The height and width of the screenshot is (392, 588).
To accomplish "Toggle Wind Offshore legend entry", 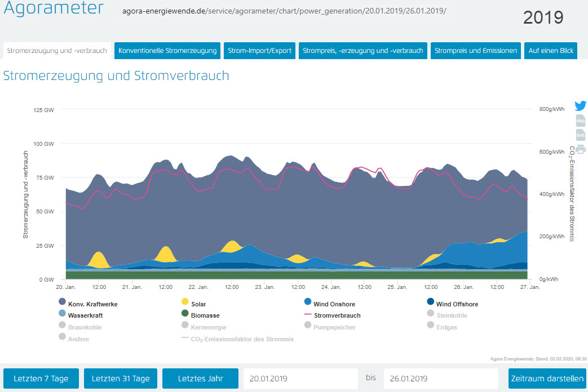I will pyautogui.click(x=457, y=304).
